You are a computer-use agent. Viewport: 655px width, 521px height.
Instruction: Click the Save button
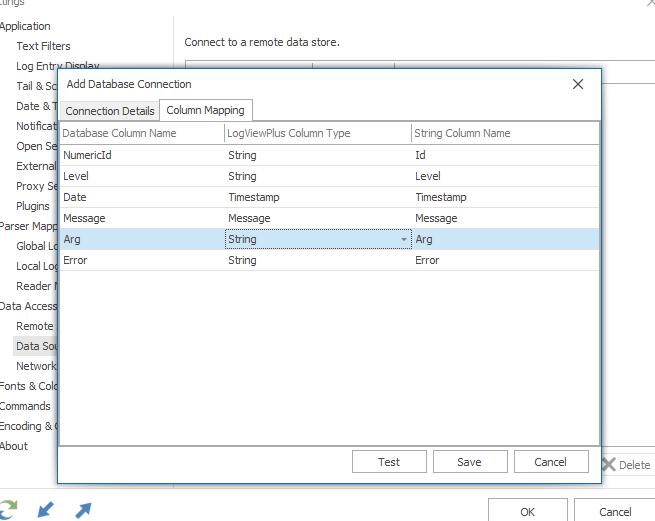point(470,462)
